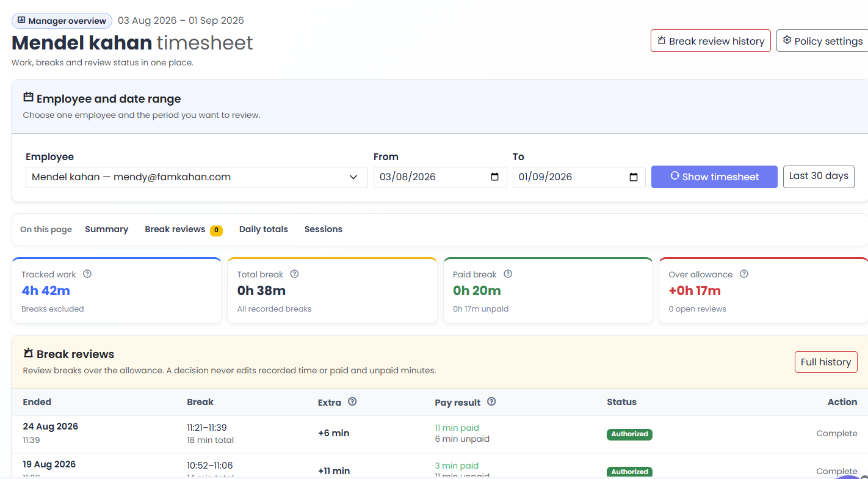This screenshot has height=479, width=868.
Task: Click the Ended column header
Action: (37, 402)
